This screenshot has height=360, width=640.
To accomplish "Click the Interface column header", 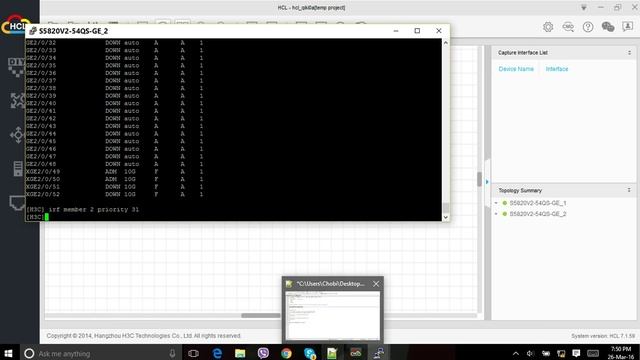I will click(557, 69).
